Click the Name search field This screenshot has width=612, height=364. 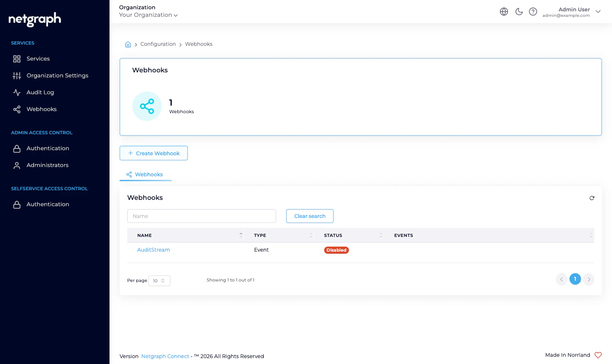[201, 216]
